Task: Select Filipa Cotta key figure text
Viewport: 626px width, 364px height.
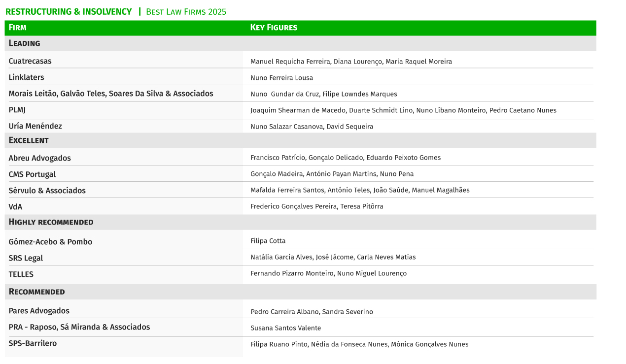Action: click(268, 241)
